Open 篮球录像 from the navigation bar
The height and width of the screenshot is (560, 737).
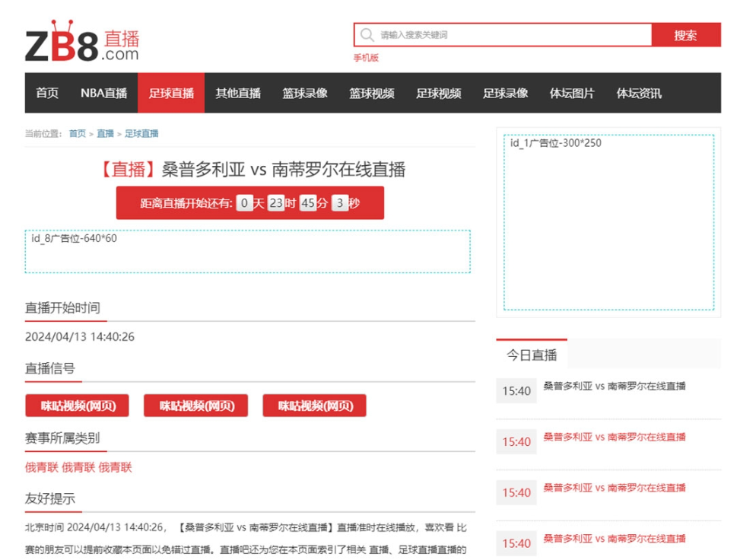[x=305, y=93]
